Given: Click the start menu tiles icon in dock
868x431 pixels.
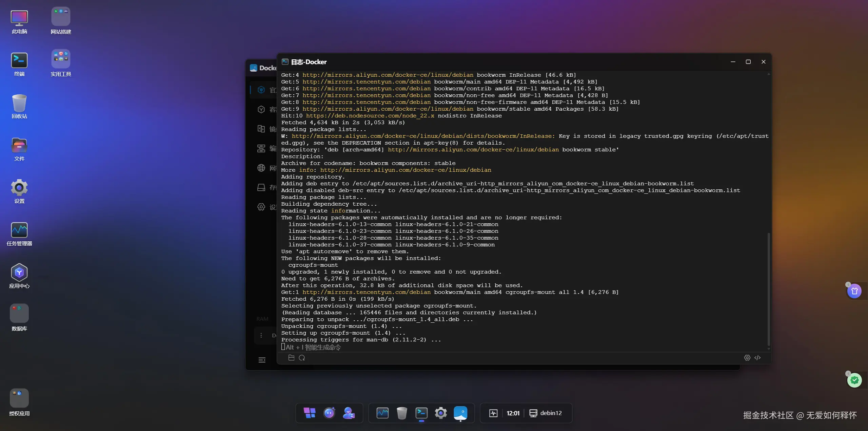Looking at the screenshot, I should (309, 413).
